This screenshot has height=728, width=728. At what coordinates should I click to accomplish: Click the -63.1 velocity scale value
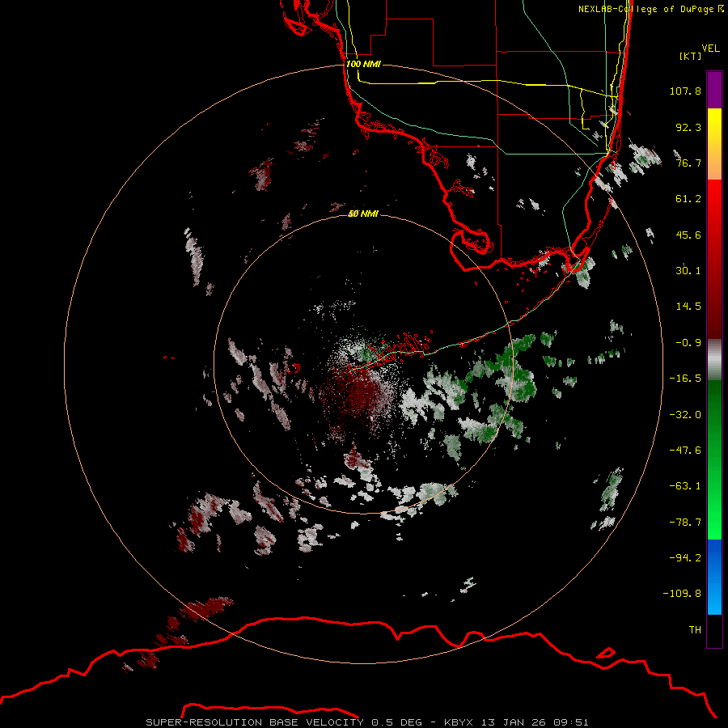click(x=685, y=486)
